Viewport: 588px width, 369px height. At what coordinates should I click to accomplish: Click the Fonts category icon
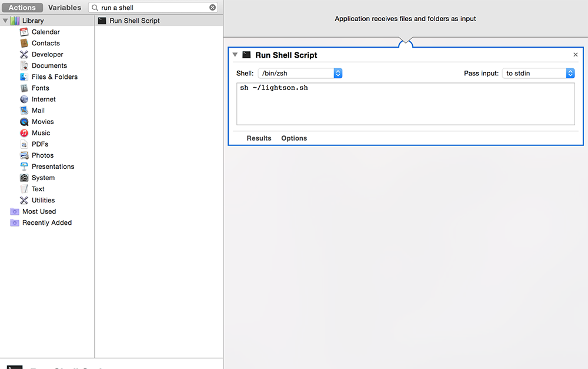(x=24, y=88)
